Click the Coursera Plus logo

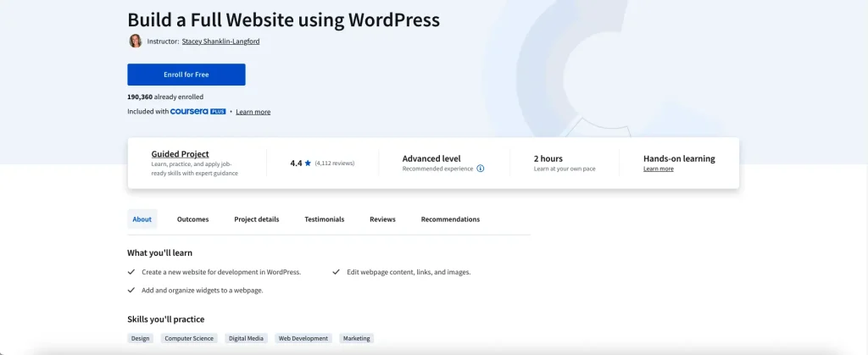pyautogui.click(x=198, y=111)
